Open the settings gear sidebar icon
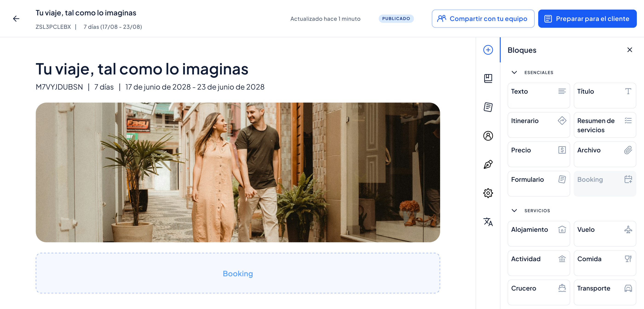The image size is (644, 309). [488, 193]
